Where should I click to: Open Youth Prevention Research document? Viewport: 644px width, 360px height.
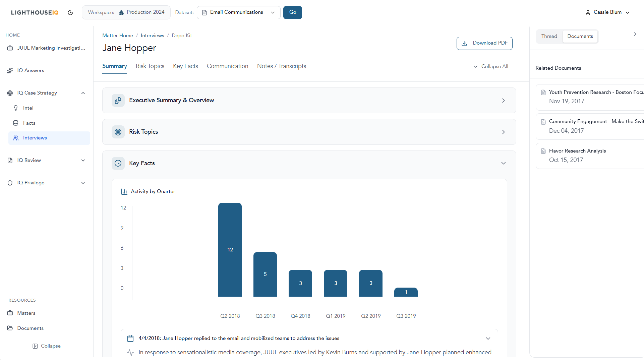point(590,97)
